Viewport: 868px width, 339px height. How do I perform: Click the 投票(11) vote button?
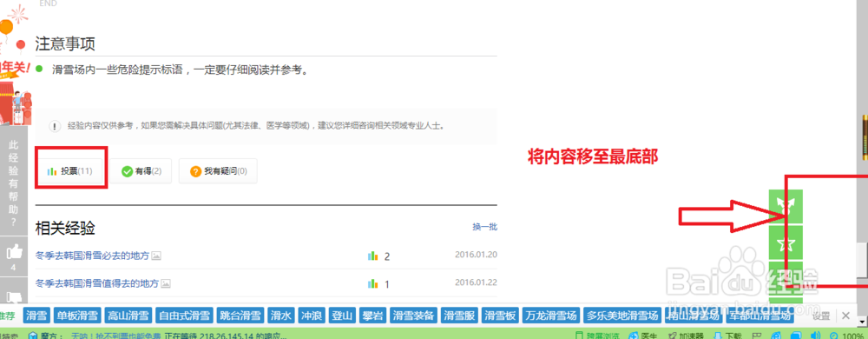point(71,171)
